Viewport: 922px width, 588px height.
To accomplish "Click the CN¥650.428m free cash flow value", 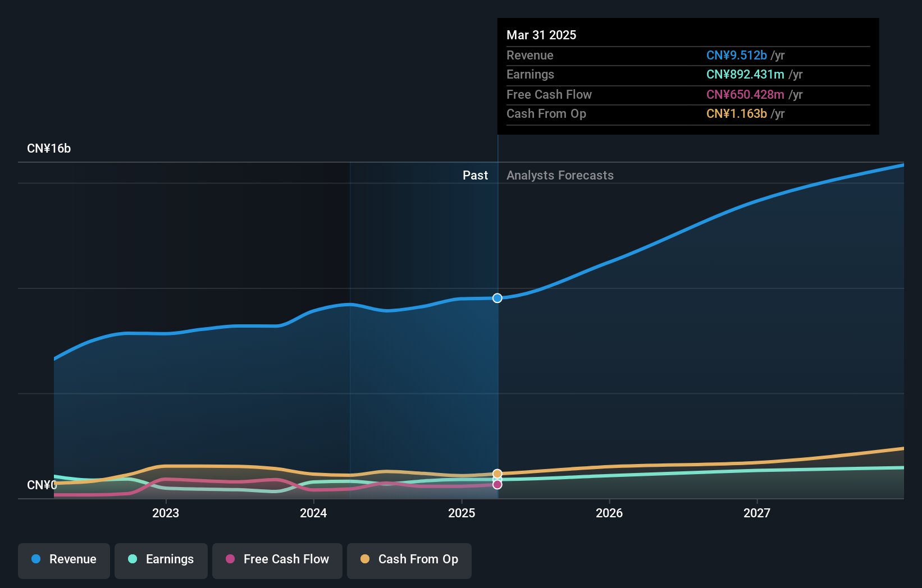I will [x=745, y=95].
